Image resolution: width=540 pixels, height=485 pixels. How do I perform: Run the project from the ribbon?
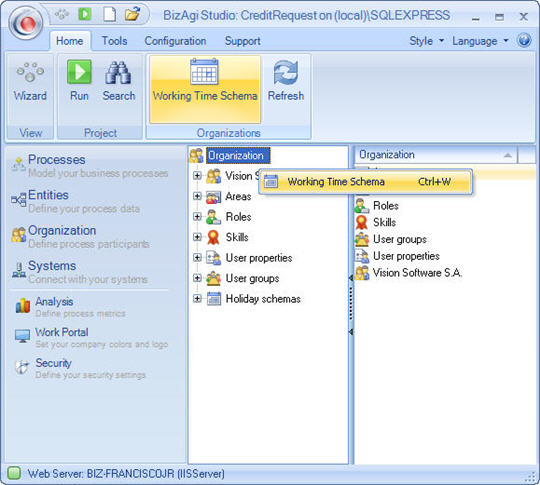79,81
